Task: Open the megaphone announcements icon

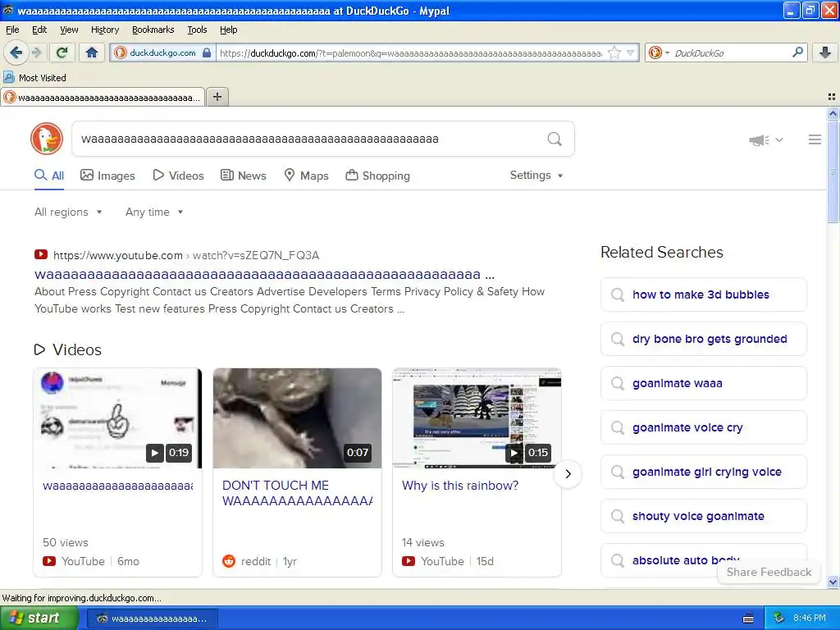Action: (759, 139)
